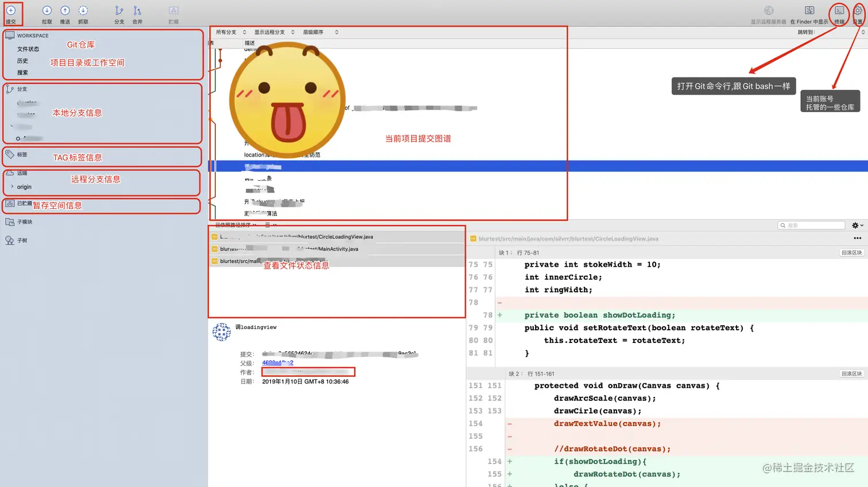The image size is (868, 487).
Task: Click the parent commit hash link
Action: [x=278, y=363]
